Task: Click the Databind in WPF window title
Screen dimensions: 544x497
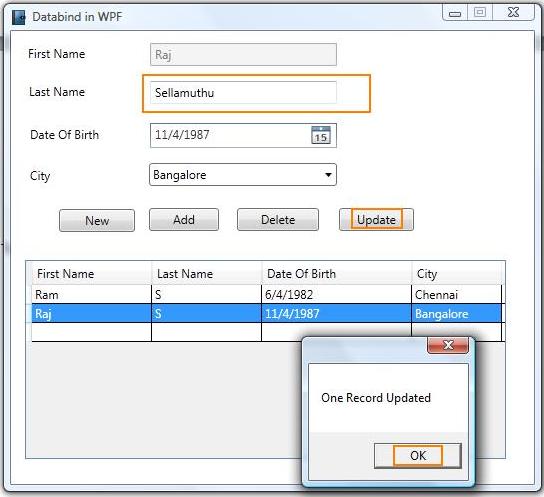Action: [77, 17]
